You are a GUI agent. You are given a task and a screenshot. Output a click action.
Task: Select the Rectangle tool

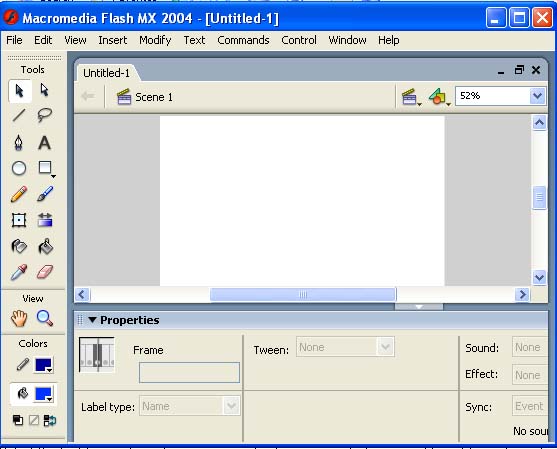pos(45,168)
